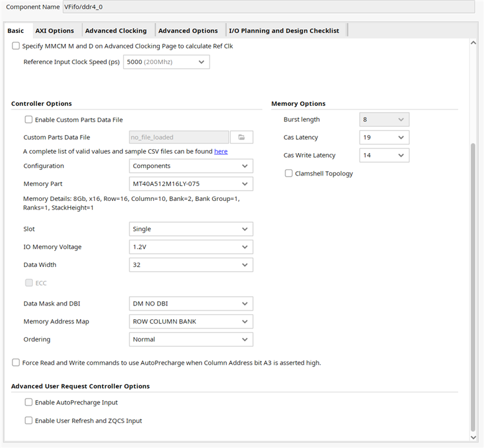
Task: Go to Advanced Options tab
Action: point(188,30)
